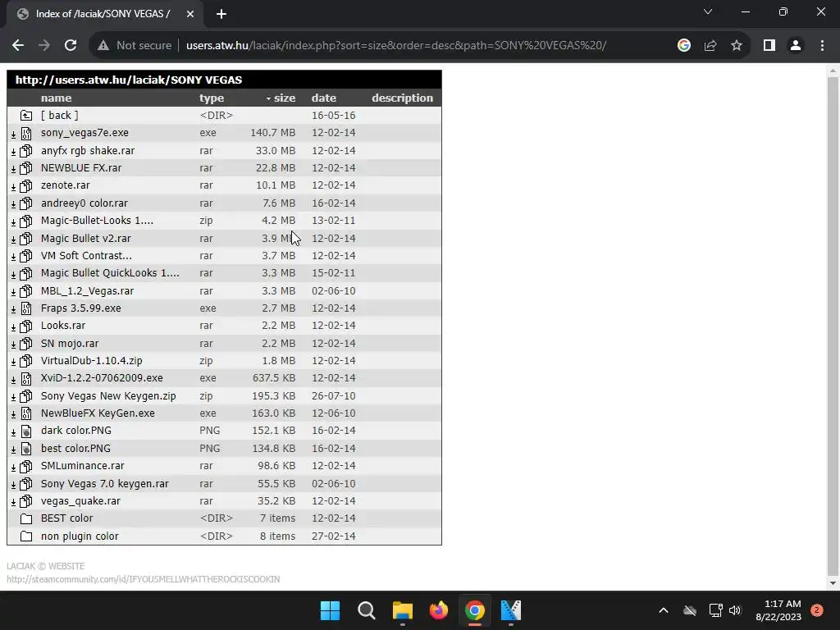Launch Firefox from the taskbar

click(x=439, y=610)
